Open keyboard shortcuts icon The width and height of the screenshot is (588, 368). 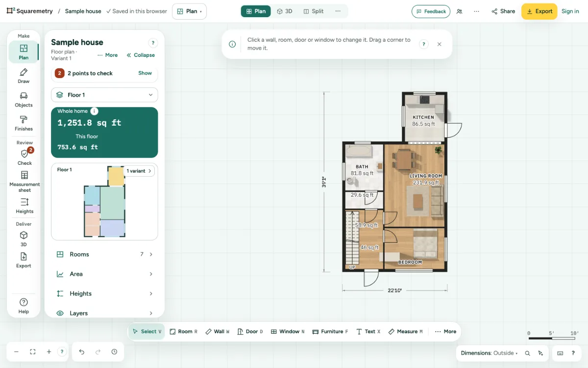pyautogui.click(x=560, y=353)
